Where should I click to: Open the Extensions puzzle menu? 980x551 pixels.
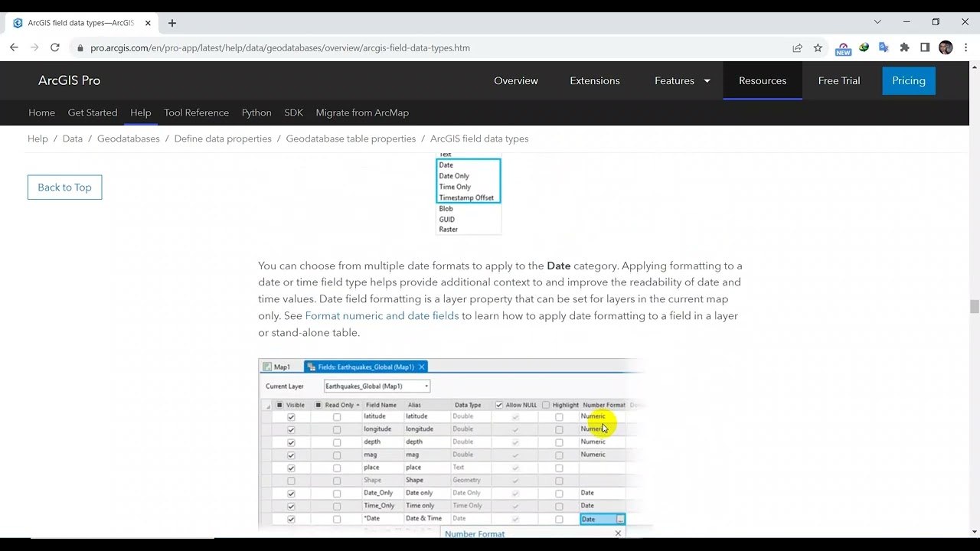(x=905, y=47)
